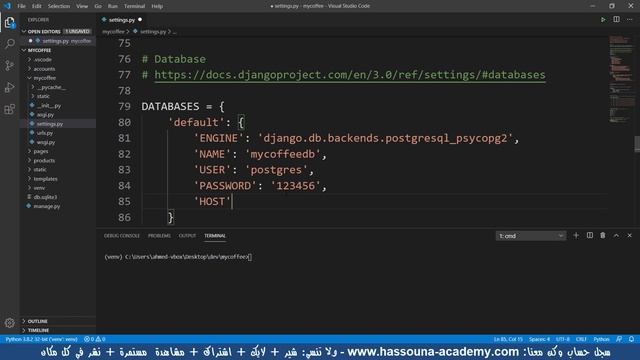The image size is (640, 360).
Task: Open manage.py in file tree
Action: [47, 207]
